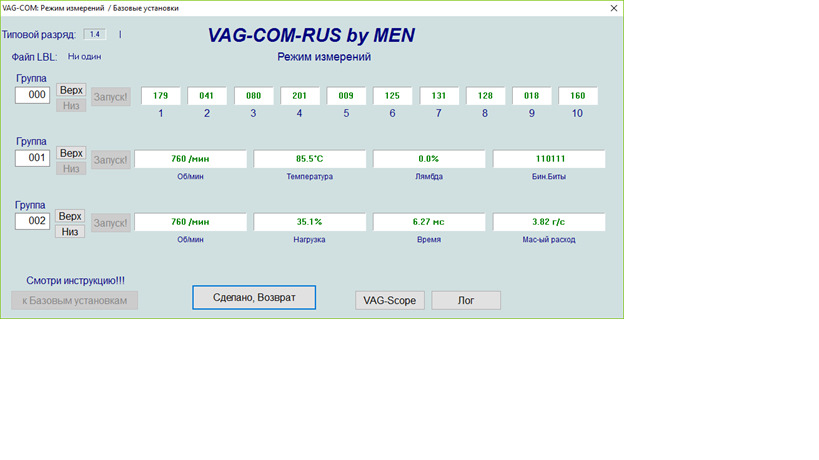Screen dimensions: 819x460
Task: Click the 'VAG-COM-RUS by MEN' title
Action: click(311, 35)
